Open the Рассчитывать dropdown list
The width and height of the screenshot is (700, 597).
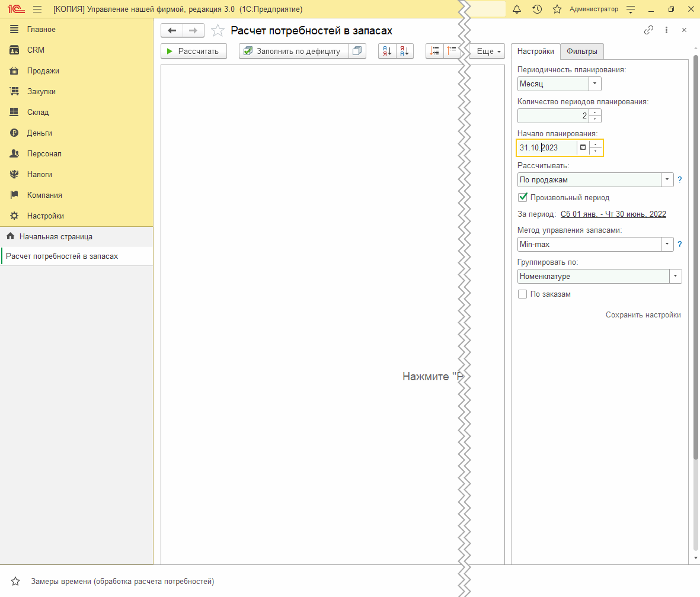pos(667,179)
